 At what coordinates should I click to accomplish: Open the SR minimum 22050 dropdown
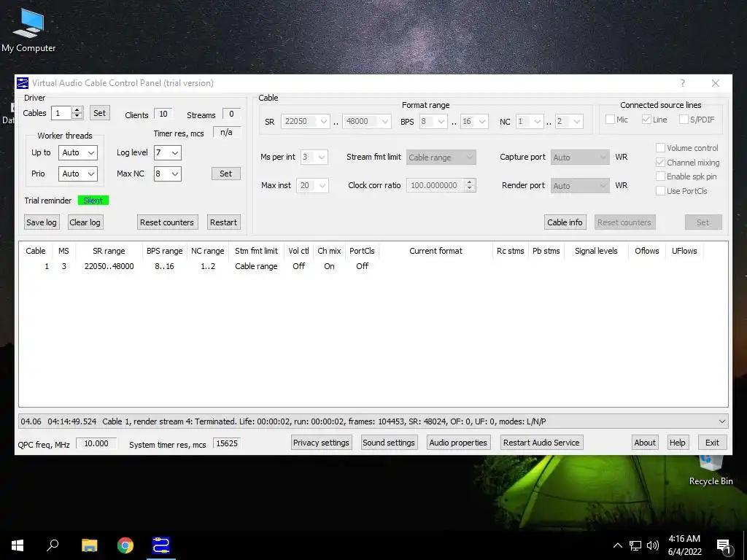pyautogui.click(x=305, y=122)
